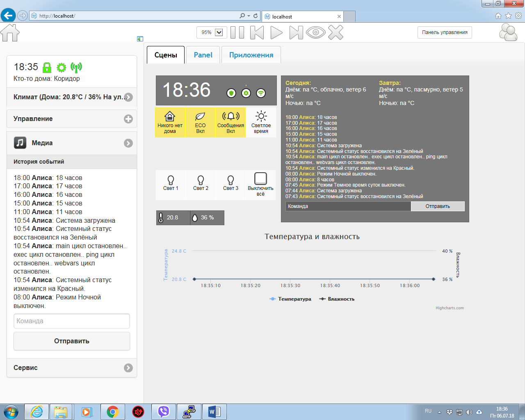Image resolution: width=525 pixels, height=420 pixels.
Task: Expand the 'Медиа' section
Action: point(128,143)
